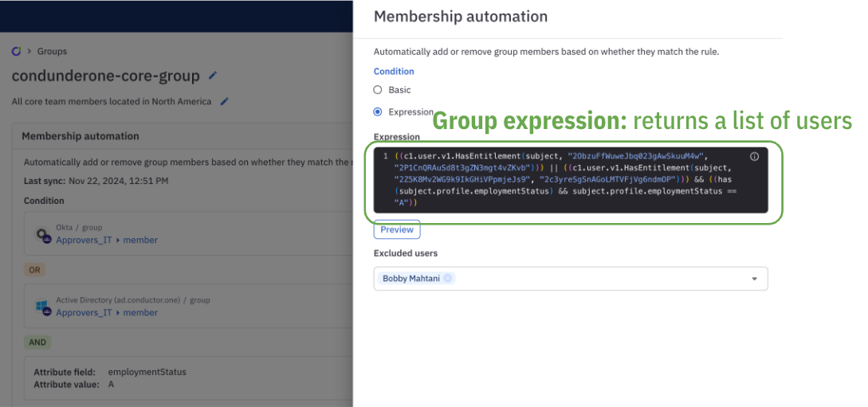Select the Basic condition radio button

pyautogui.click(x=378, y=90)
